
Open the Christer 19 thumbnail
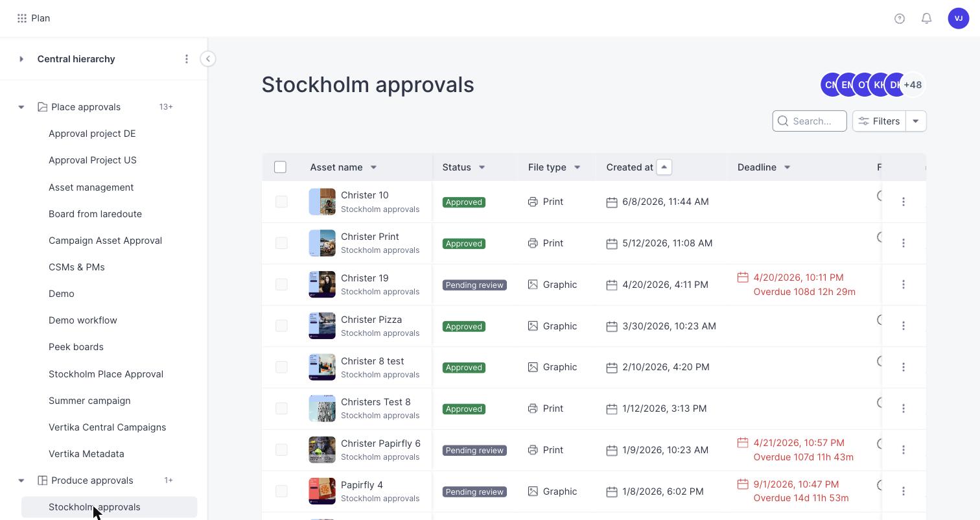point(322,285)
